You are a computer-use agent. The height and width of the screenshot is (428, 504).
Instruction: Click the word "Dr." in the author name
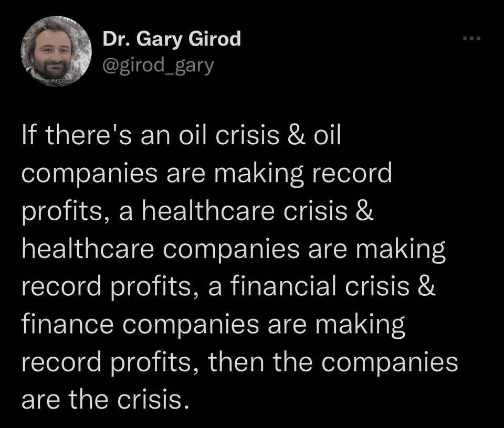(114, 39)
